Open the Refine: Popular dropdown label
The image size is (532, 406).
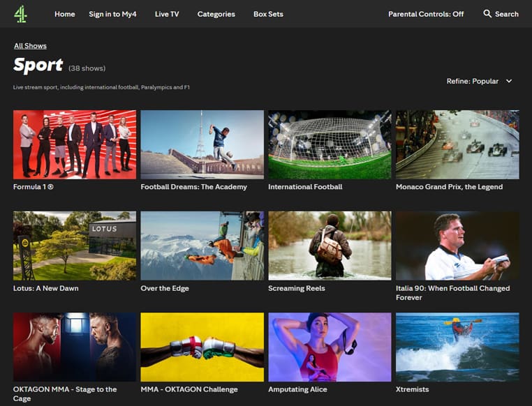[x=472, y=82]
